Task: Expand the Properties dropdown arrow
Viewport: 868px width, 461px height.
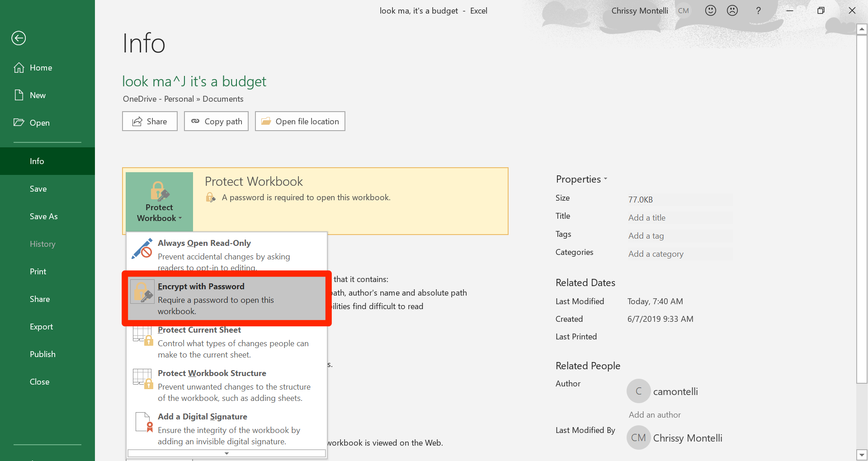Action: 606,179
